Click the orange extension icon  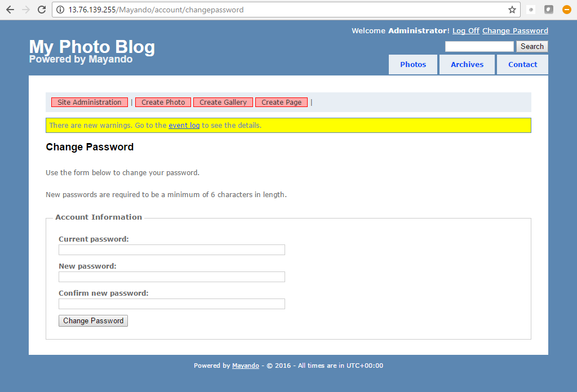[566, 10]
